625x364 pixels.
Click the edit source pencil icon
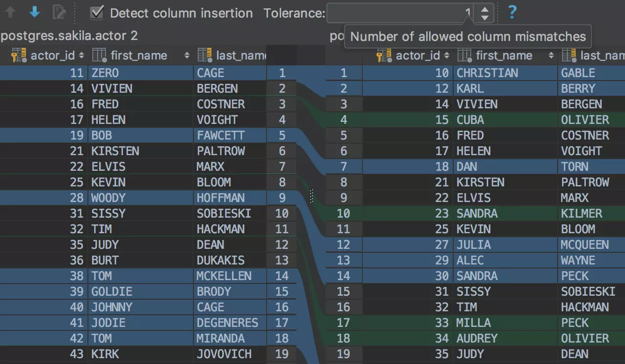click(59, 12)
